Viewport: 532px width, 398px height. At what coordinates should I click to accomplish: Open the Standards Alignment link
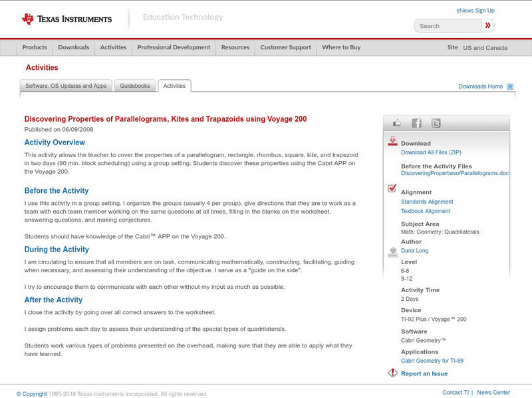[427, 202]
